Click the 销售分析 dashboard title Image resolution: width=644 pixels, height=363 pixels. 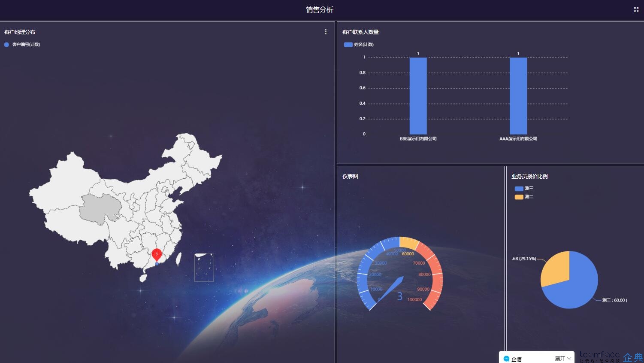click(x=320, y=9)
